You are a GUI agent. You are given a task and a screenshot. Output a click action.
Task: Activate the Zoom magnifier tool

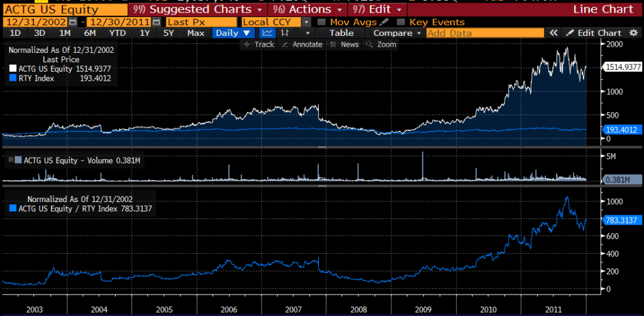pos(382,45)
